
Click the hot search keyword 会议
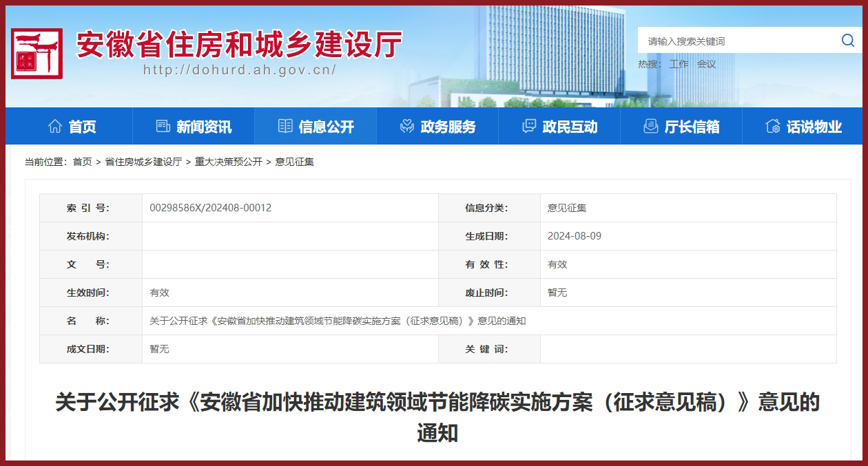pos(706,64)
